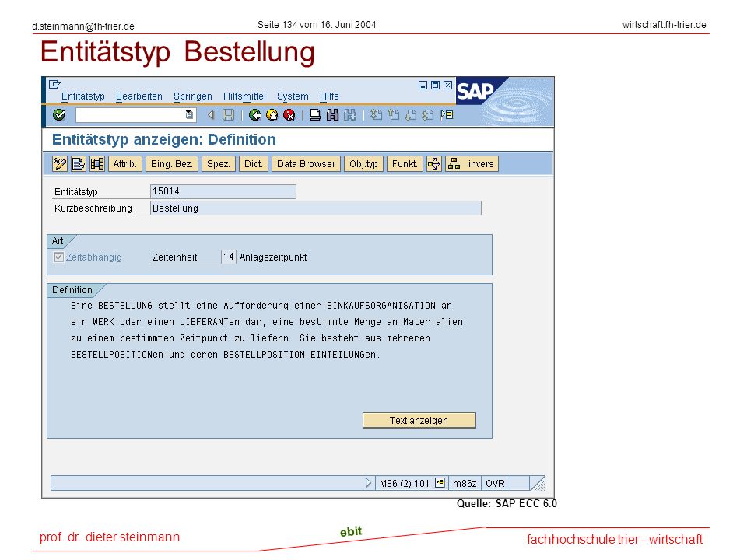747x560 pixels.
Task: Click the invers hierarchy button
Action: [472, 164]
